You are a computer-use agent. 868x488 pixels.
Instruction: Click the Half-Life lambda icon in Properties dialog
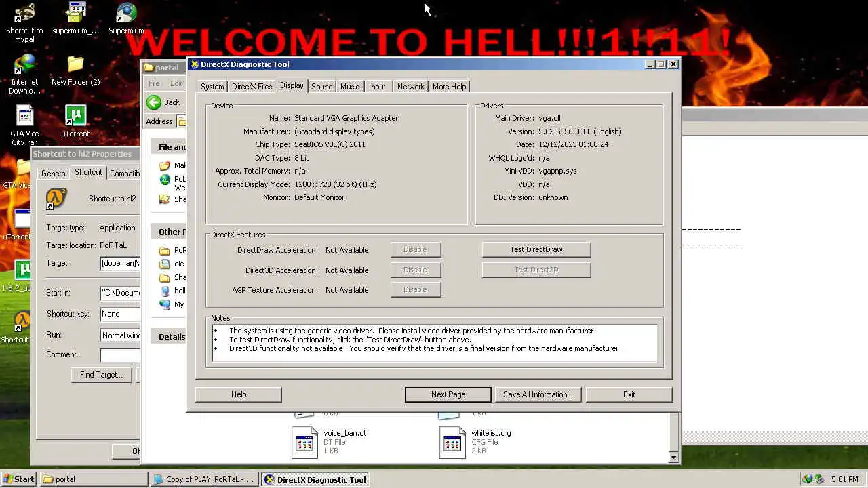pos(56,199)
